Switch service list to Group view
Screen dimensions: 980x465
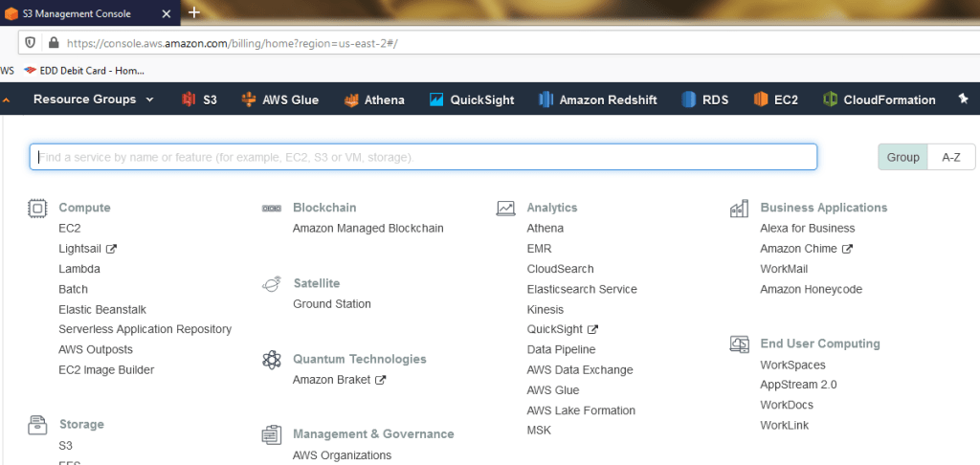(902, 157)
